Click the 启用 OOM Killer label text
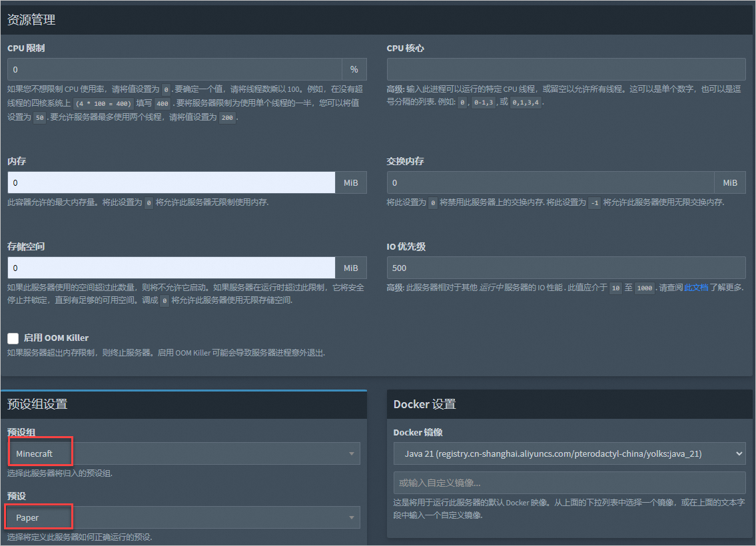Image resolution: width=756 pixels, height=546 pixels. (x=56, y=338)
